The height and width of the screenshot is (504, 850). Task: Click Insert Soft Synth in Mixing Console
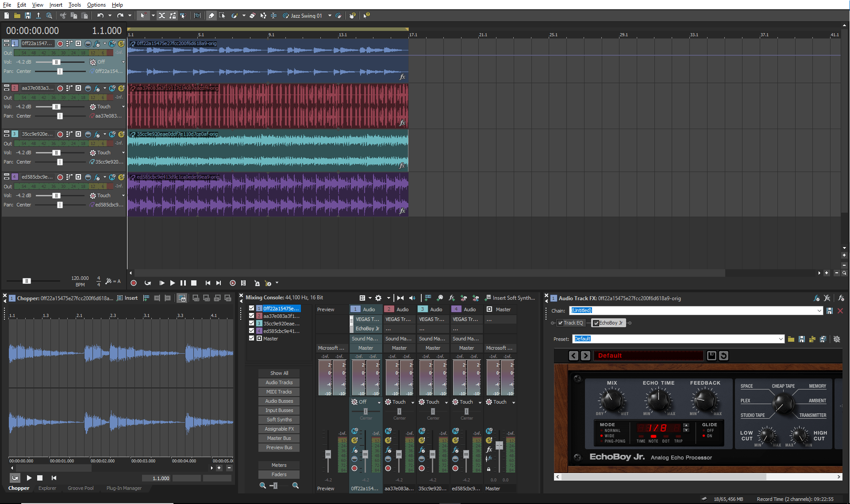point(510,298)
